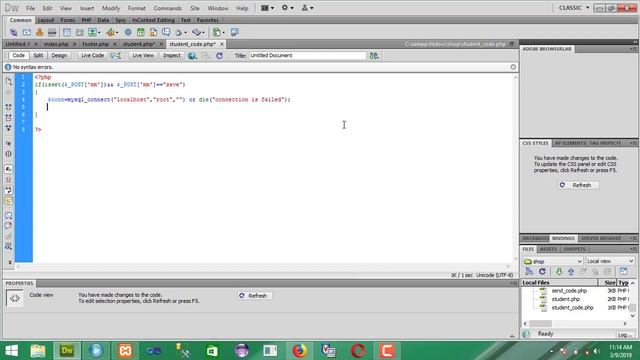Click the Comment insert icon
This screenshot has height=360, width=640.
pos(166,32)
